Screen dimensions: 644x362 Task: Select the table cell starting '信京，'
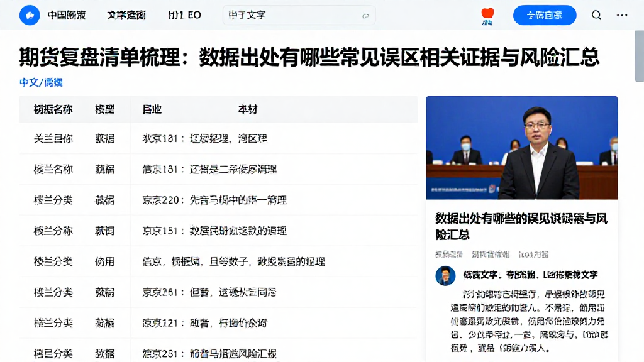(x=234, y=262)
